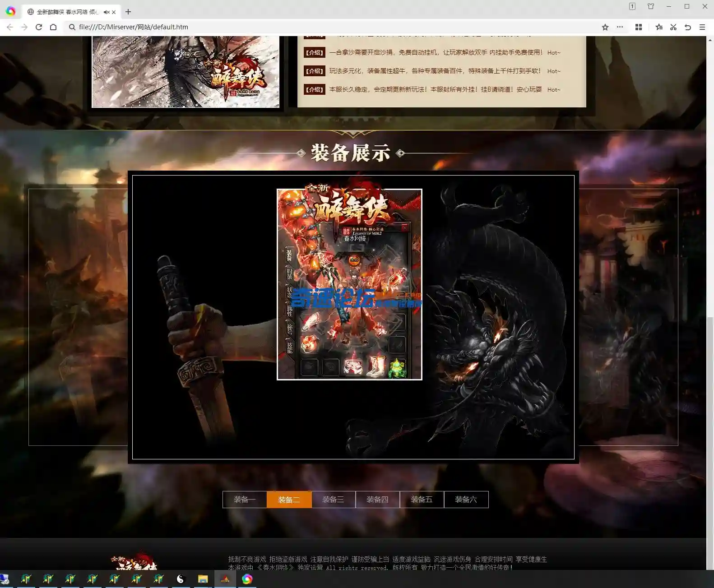The image size is (714, 588).
Task: Switch to 装备五 tab
Action: pyautogui.click(x=422, y=500)
